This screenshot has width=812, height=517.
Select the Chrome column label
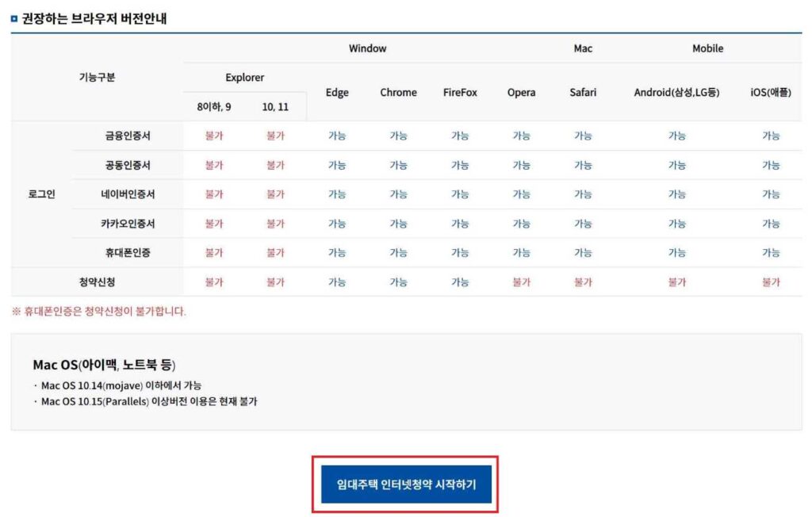pos(397,92)
